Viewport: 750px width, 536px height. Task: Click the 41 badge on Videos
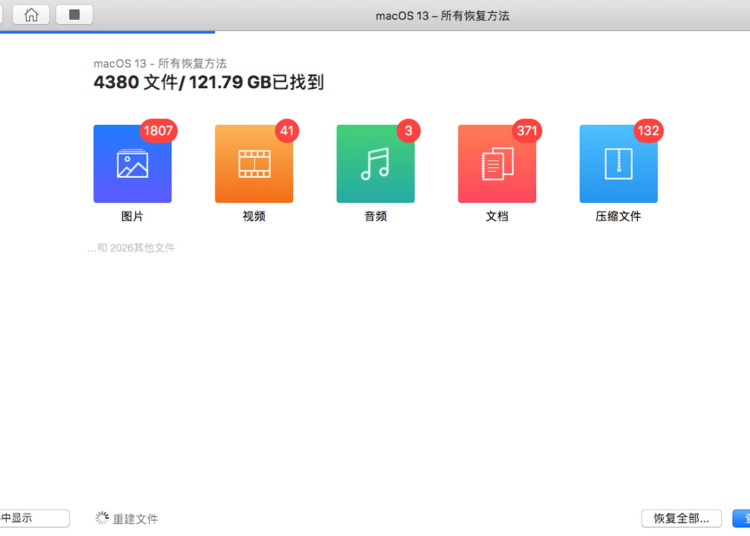tap(287, 131)
